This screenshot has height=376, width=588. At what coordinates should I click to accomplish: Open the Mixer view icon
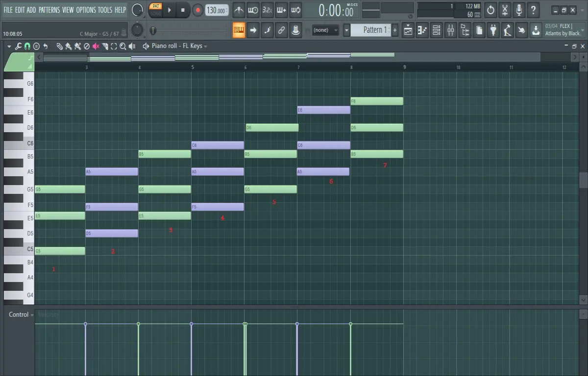[x=450, y=30]
